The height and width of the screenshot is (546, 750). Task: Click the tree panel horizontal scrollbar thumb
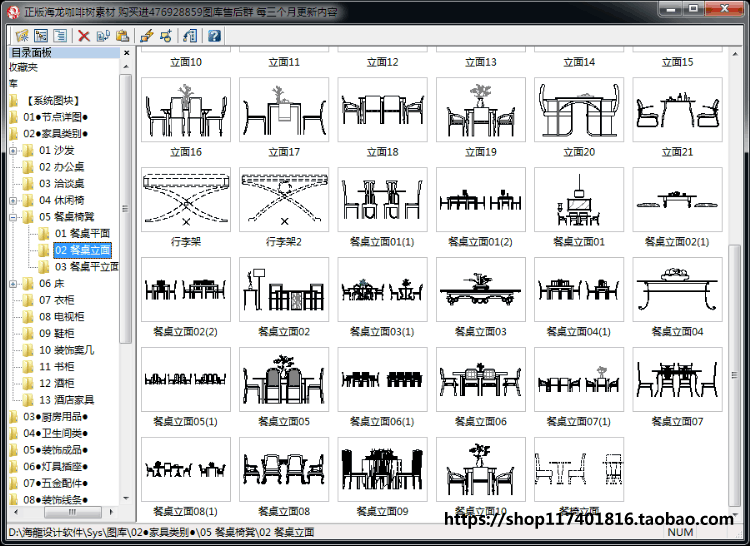coord(72,512)
